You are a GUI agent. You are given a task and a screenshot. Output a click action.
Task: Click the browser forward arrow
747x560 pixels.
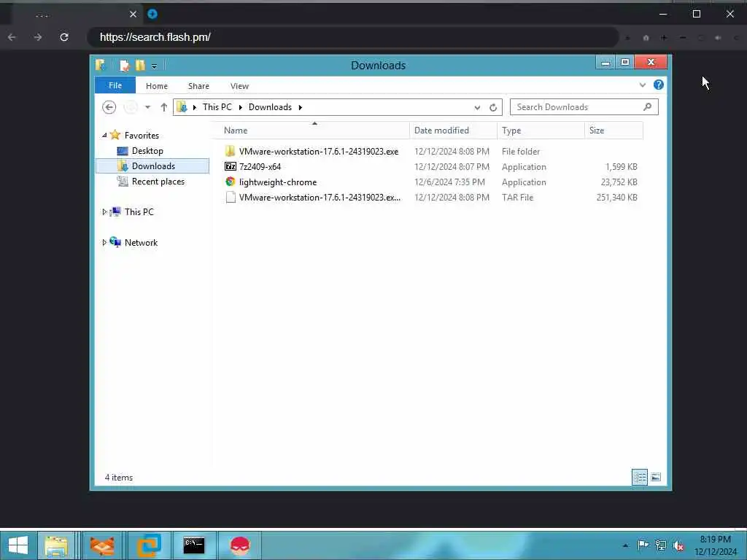pyautogui.click(x=38, y=37)
